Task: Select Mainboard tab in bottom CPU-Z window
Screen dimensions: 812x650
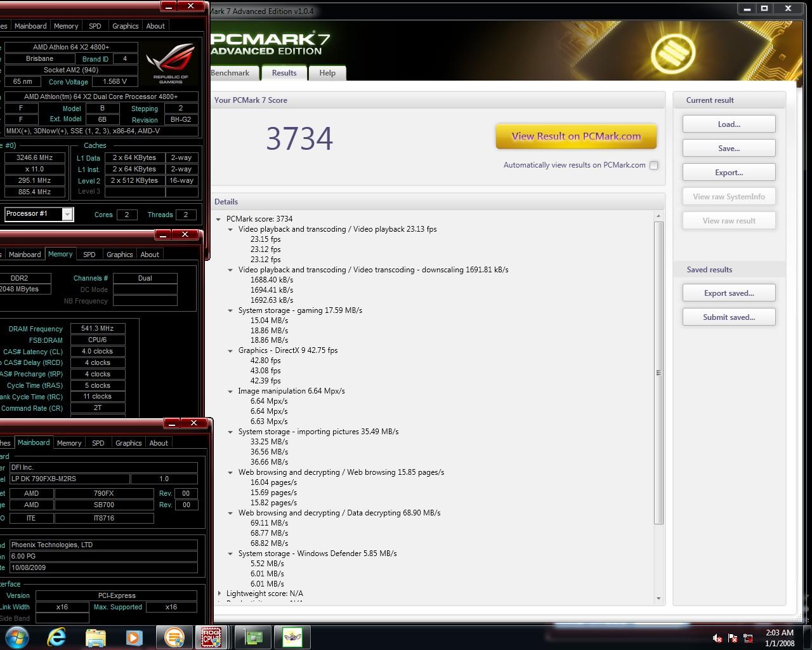Action: 34,442
